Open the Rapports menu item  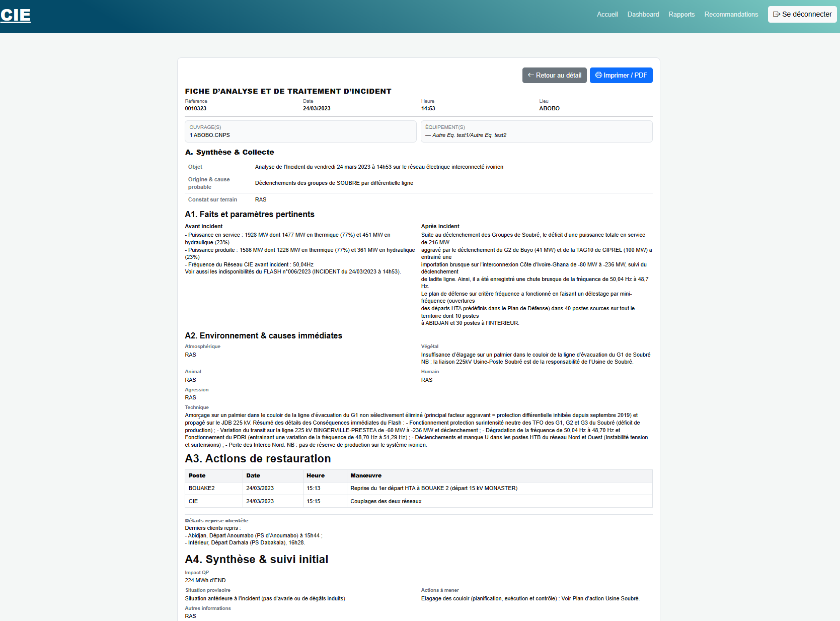point(681,14)
